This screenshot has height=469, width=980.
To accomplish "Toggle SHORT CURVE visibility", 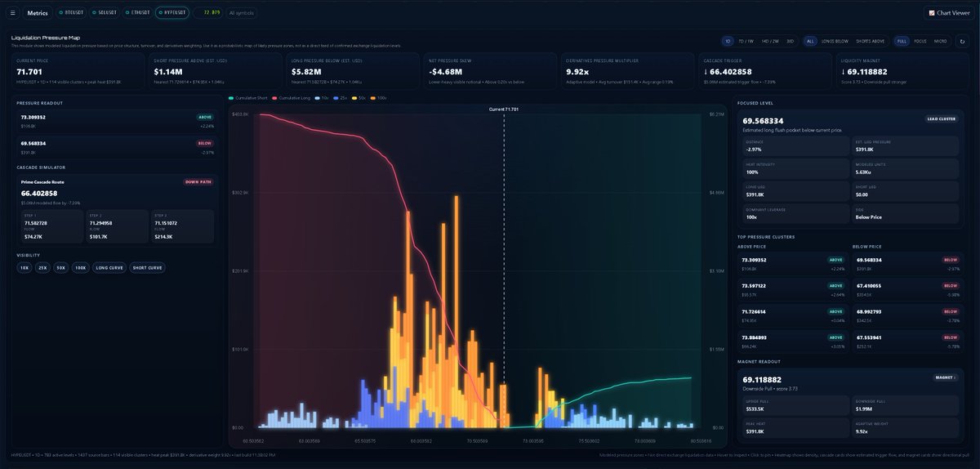I will tap(147, 267).
